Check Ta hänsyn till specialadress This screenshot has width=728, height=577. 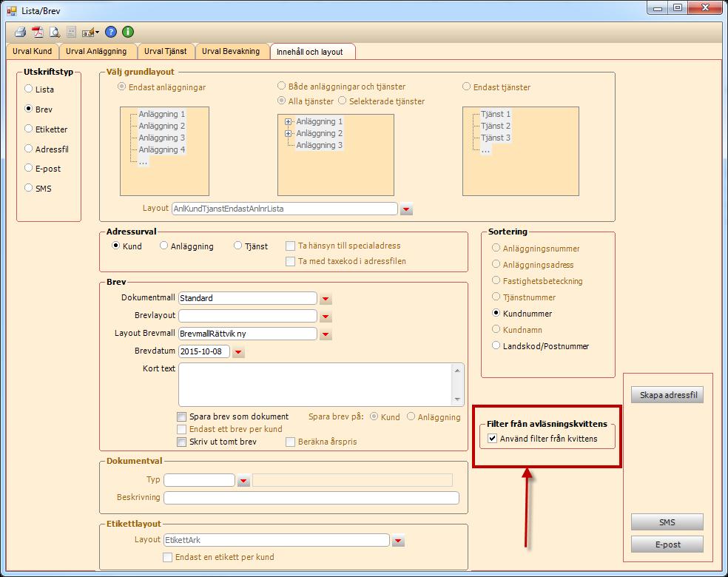coord(290,246)
